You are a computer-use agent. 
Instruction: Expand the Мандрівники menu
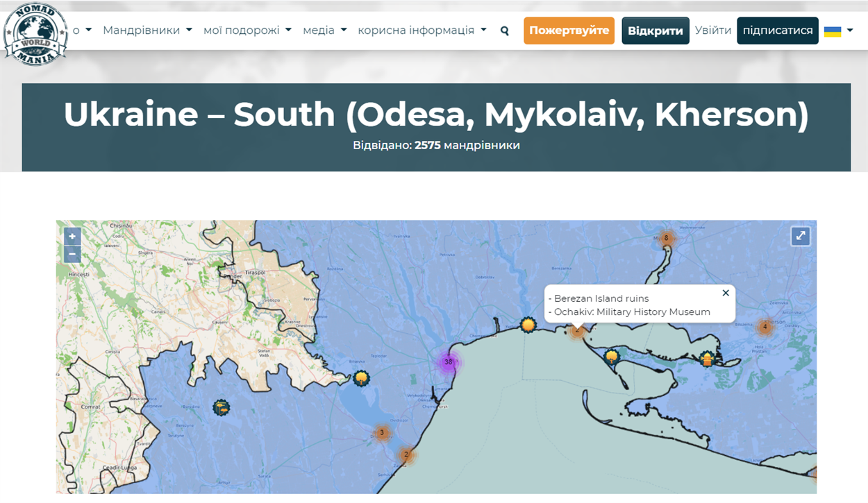pos(147,31)
